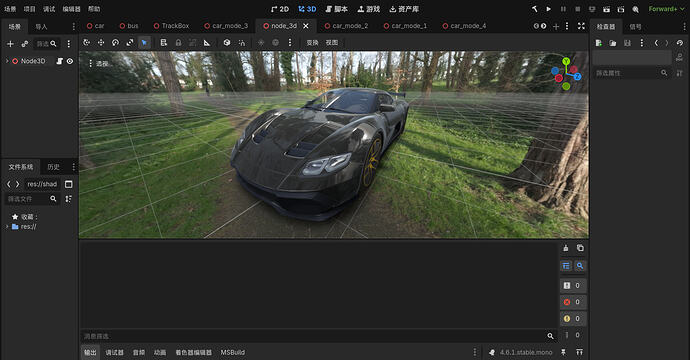Switch to 游戏 Game workspace
Viewport: 690px width, 360px height.
click(369, 9)
